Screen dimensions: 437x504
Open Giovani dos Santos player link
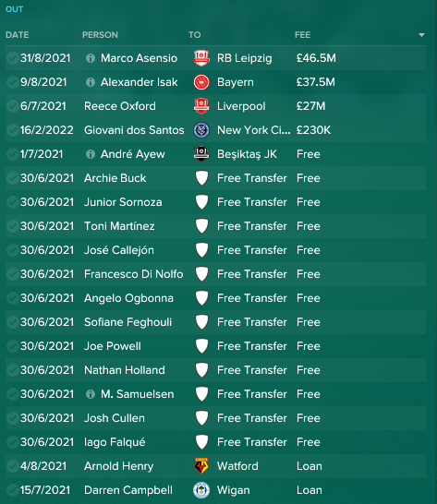(134, 130)
